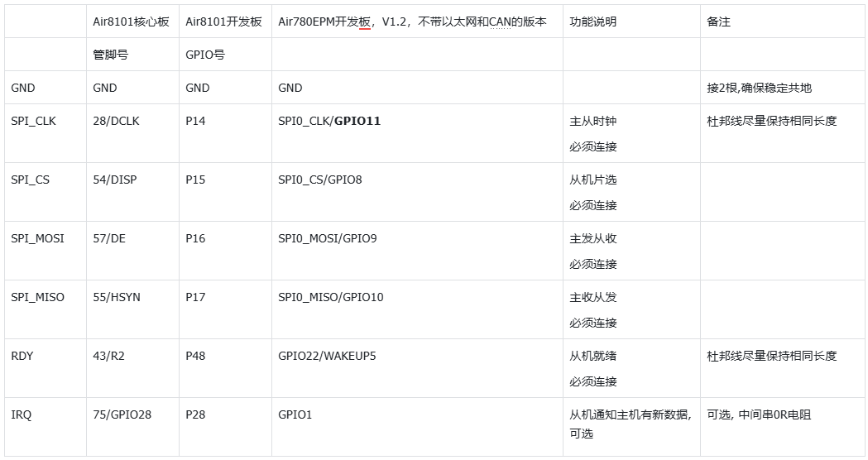Viewport: 868px width, 460px height.
Task: Select the 54/DISP cell
Action: coord(132,191)
